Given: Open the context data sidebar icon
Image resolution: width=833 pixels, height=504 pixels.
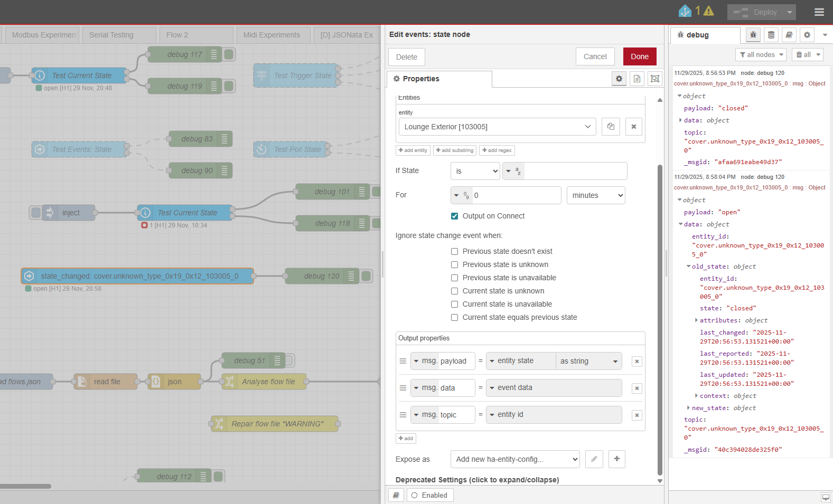Looking at the screenshot, I should (771, 35).
